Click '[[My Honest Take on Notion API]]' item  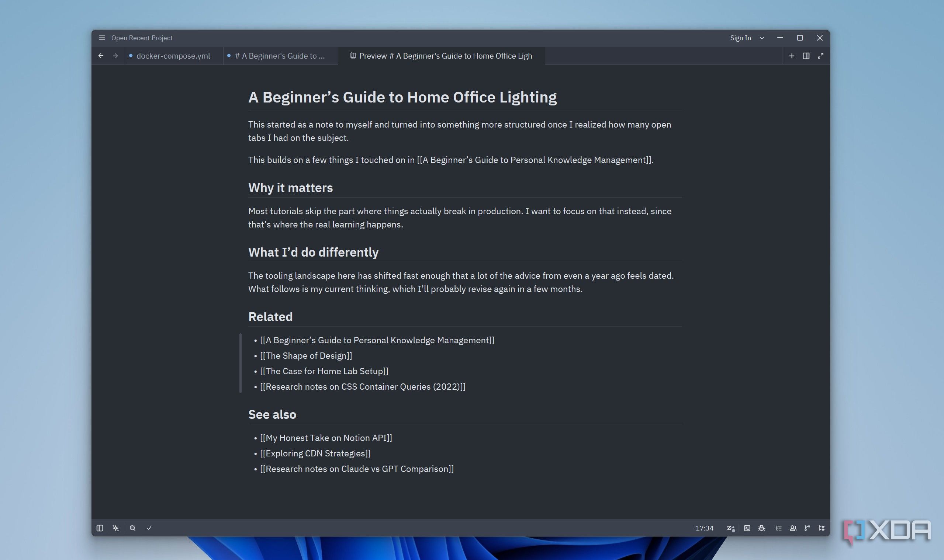[326, 438]
